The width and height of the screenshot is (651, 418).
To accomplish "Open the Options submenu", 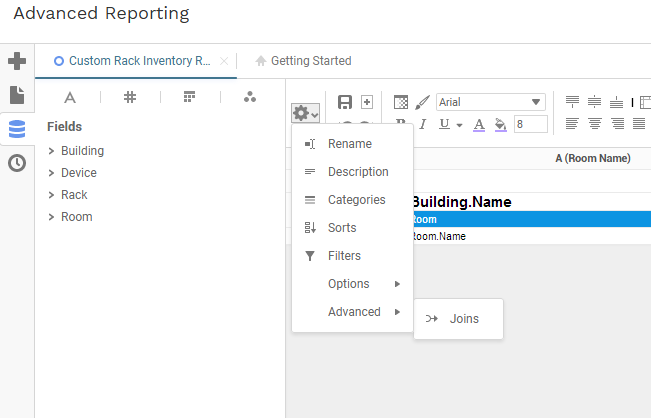I will pyautogui.click(x=352, y=284).
